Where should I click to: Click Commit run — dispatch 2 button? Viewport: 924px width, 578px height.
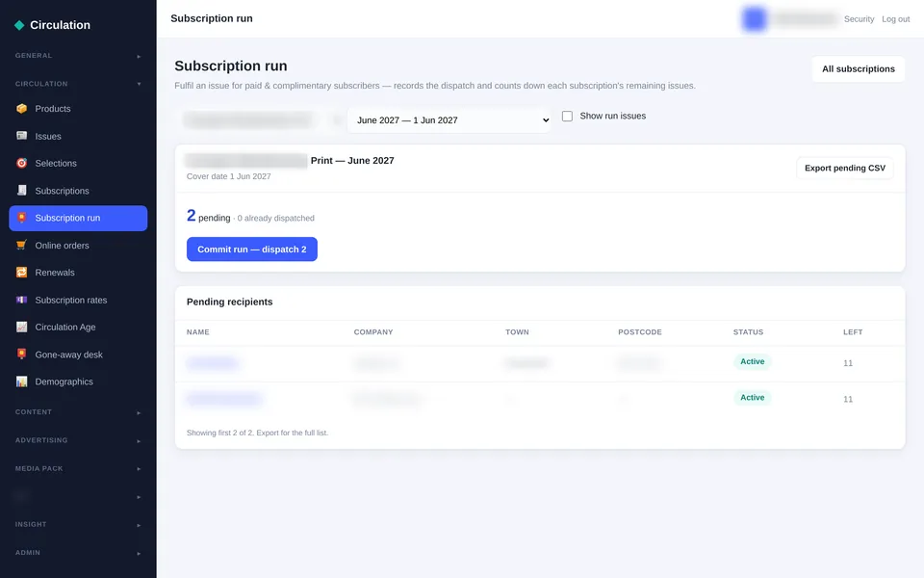(x=251, y=249)
